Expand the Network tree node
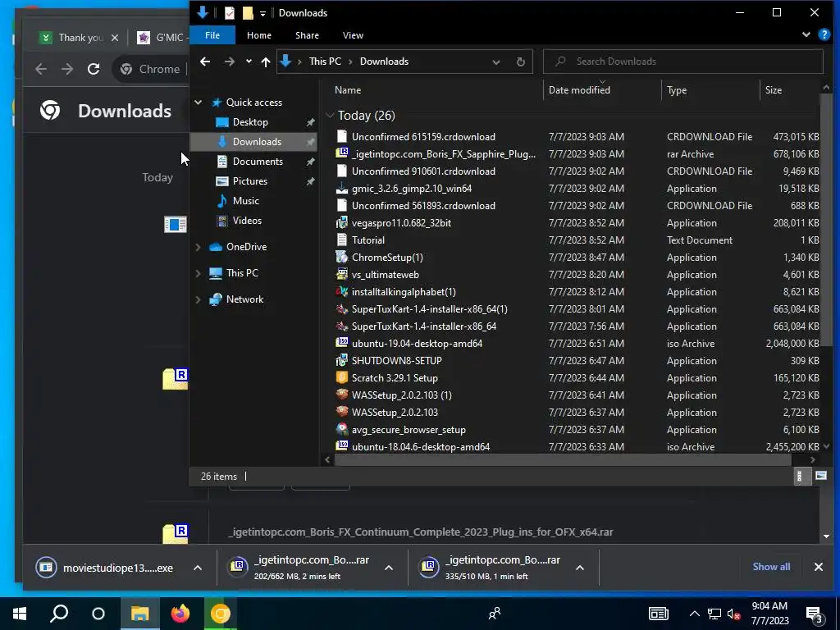 click(x=199, y=299)
